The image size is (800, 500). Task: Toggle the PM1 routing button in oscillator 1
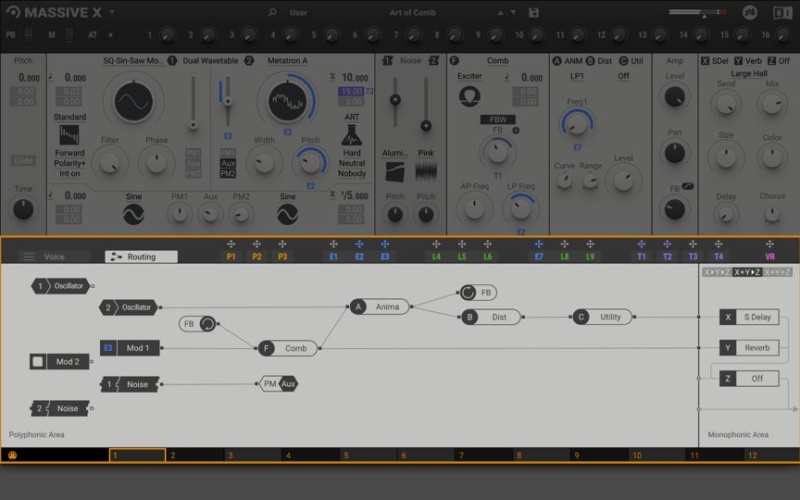193,153
